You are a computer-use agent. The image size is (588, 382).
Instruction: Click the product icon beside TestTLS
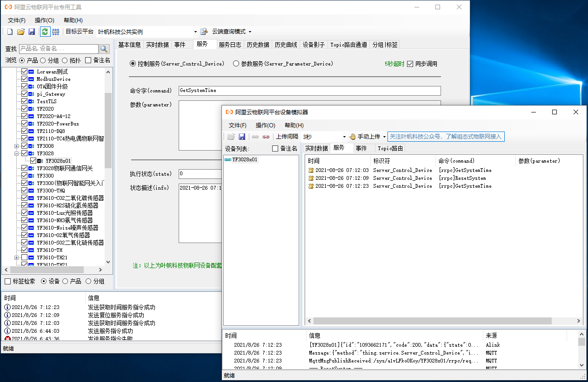pos(31,101)
